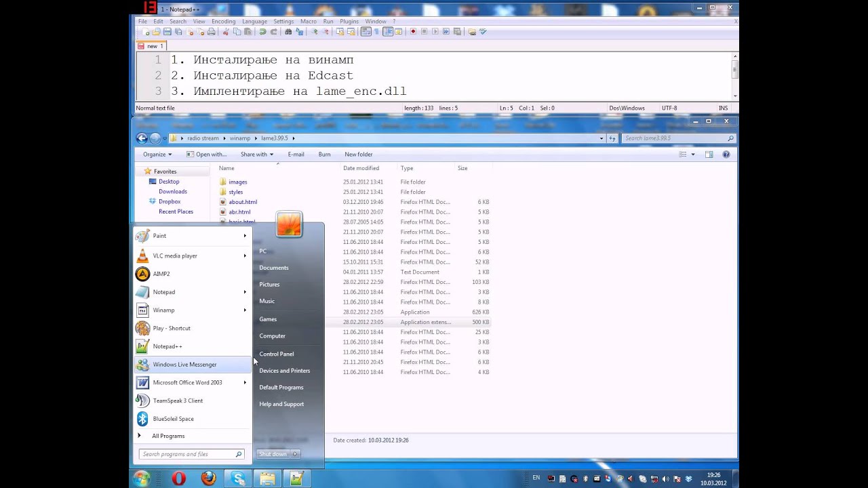Screen dimensions: 868x488
Task: Open the Shut down options arrow
Action: point(295,454)
